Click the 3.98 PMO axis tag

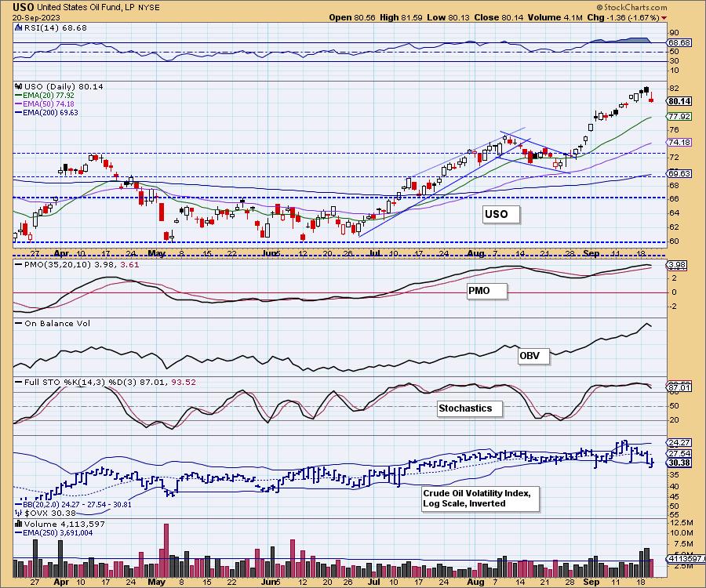(x=678, y=265)
